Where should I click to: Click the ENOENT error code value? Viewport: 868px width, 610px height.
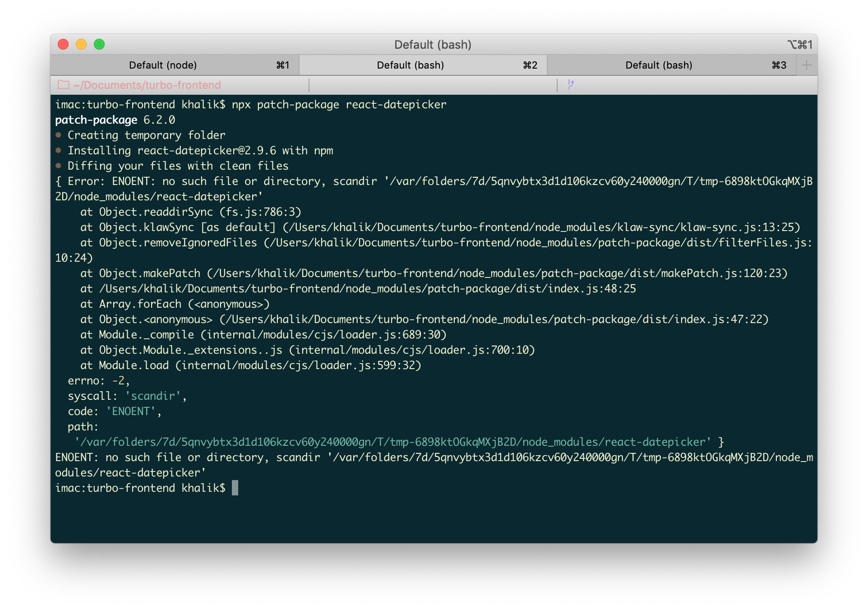[131, 411]
